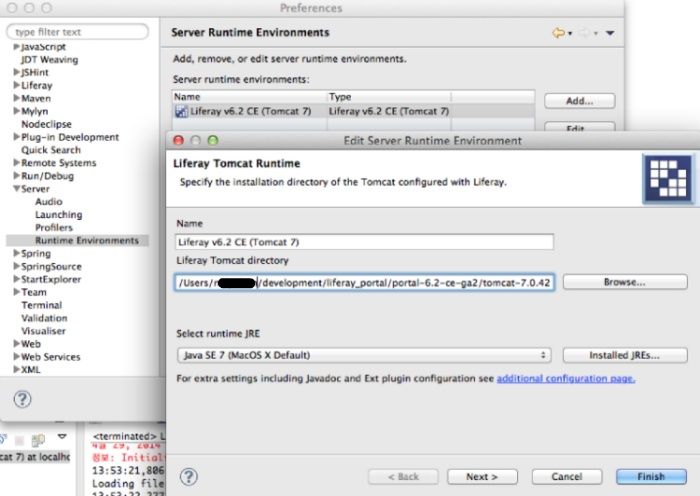Expand the Team preferences node
The image size is (700, 496).
point(17,292)
